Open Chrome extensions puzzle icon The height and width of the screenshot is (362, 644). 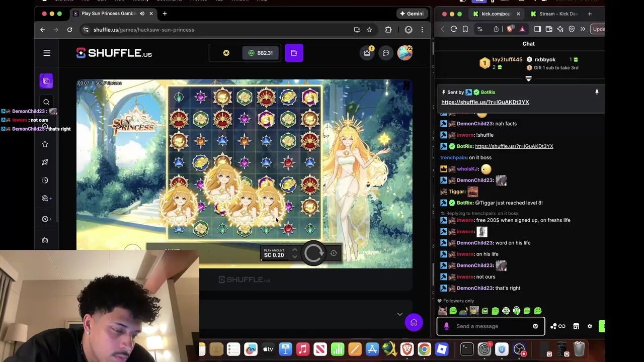(x=388, y=30)
